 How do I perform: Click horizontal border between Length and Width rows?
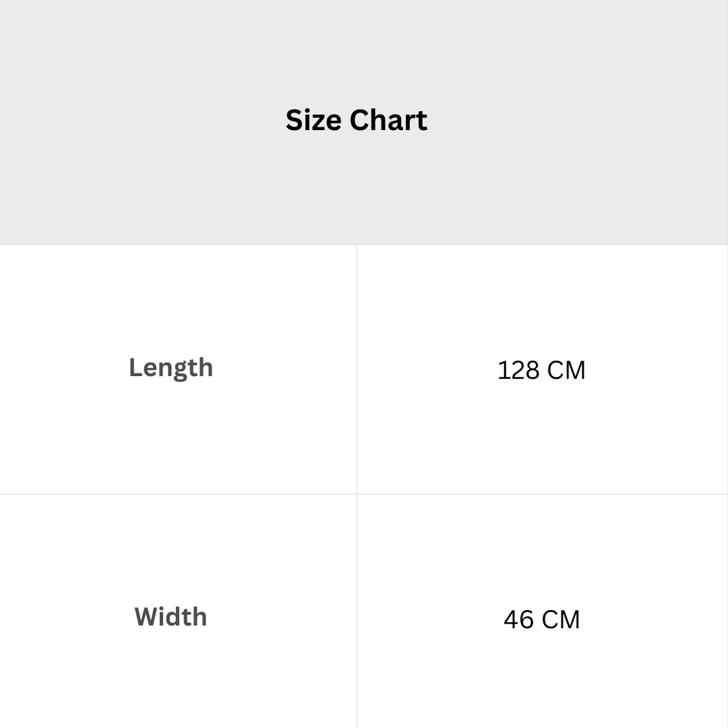click(x=364, y=494)
